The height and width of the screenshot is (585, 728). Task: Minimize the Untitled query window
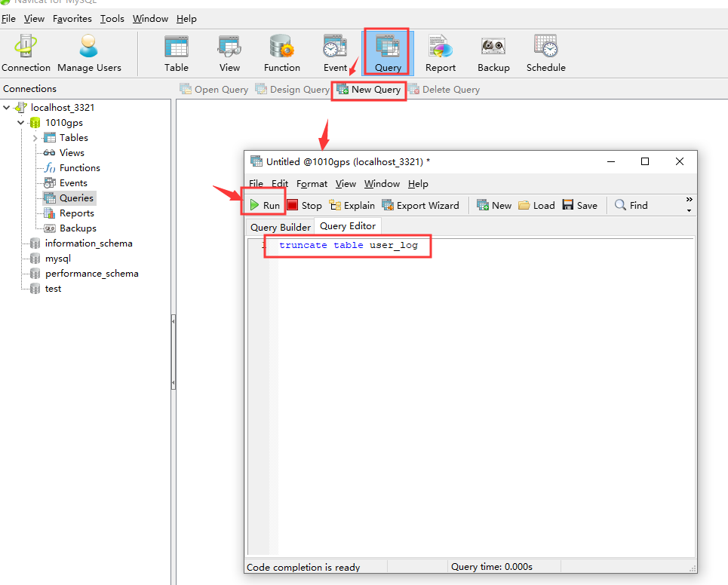click(x=611, y=161)
